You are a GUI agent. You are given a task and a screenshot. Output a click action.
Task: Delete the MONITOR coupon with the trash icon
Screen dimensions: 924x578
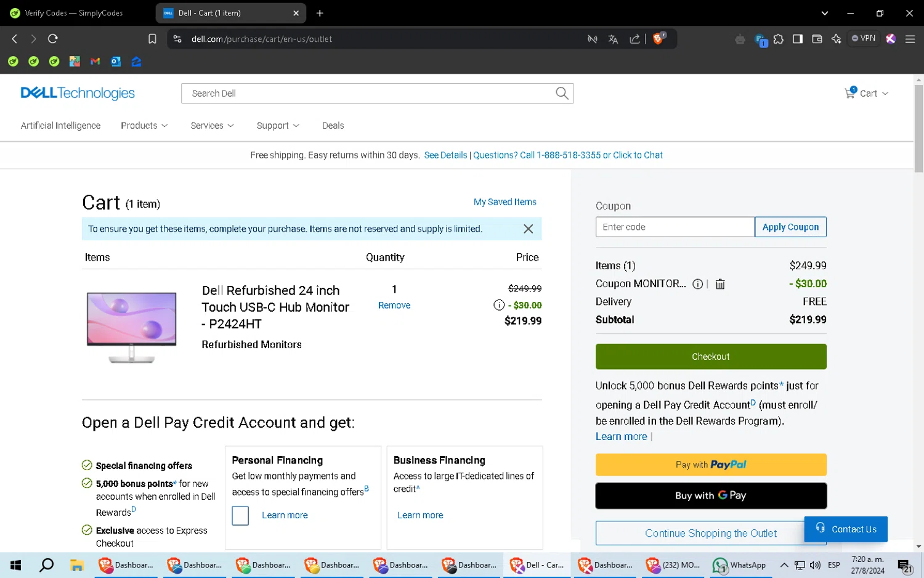(720, 284)
